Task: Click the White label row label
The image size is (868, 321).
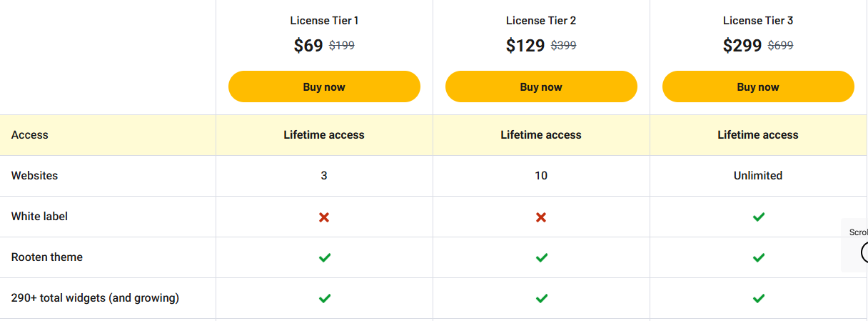Action: point(40,217)
